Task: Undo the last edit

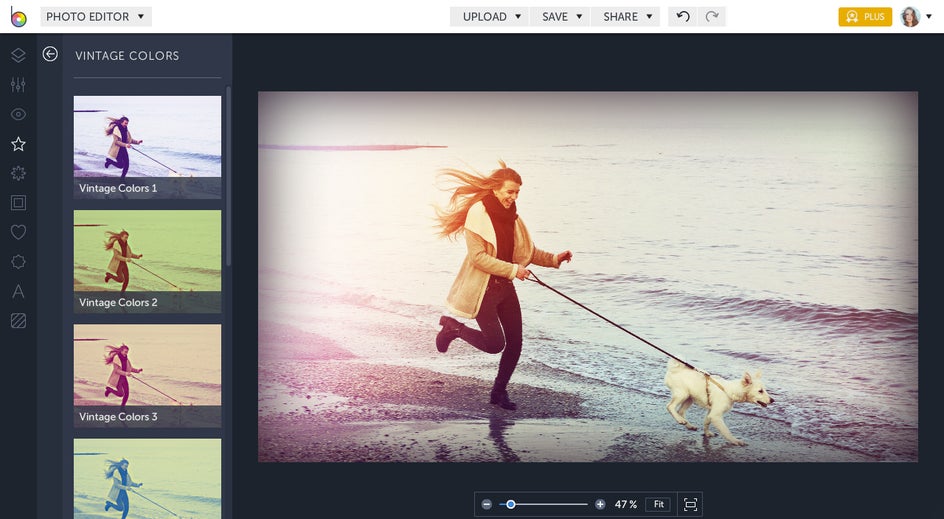Action: (683, 16)
